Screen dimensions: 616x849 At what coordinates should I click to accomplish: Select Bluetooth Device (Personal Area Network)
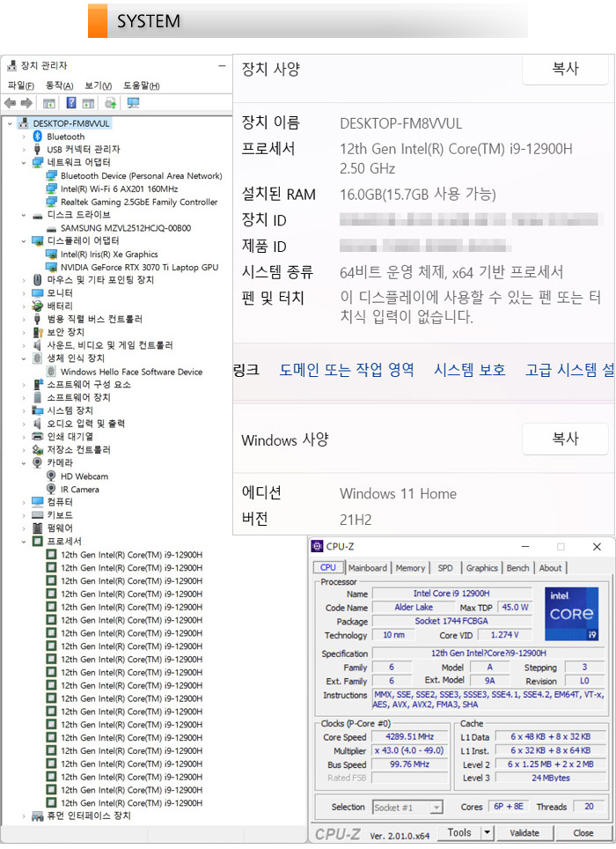(141, 176)
